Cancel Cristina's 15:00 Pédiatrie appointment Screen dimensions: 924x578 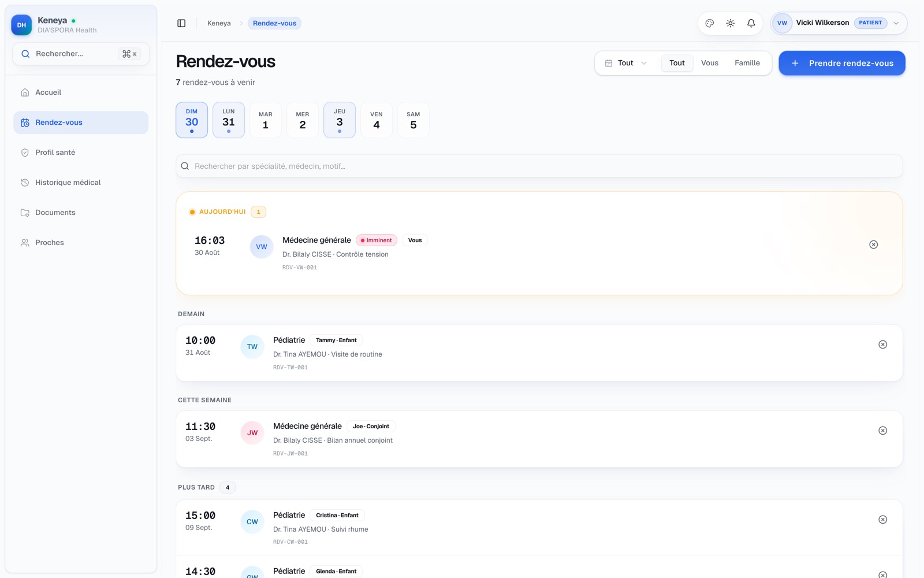pyautogui.click(x=883, y=520)
